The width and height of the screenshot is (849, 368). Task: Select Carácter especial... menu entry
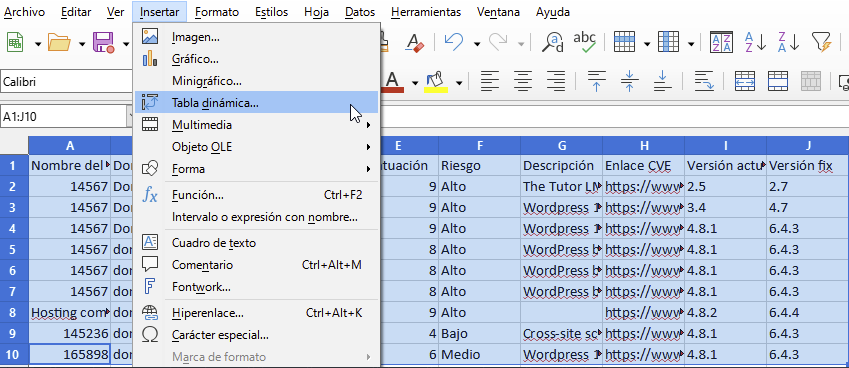tap(257, 335)
